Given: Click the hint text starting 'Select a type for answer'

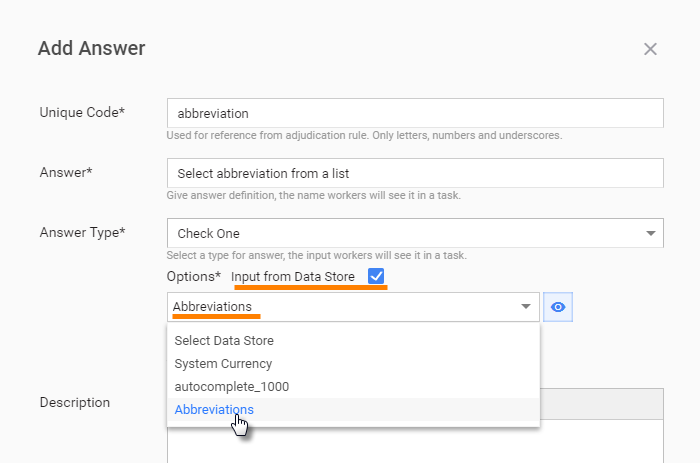Looking at the screenshot, I should [x=317, y=255].
